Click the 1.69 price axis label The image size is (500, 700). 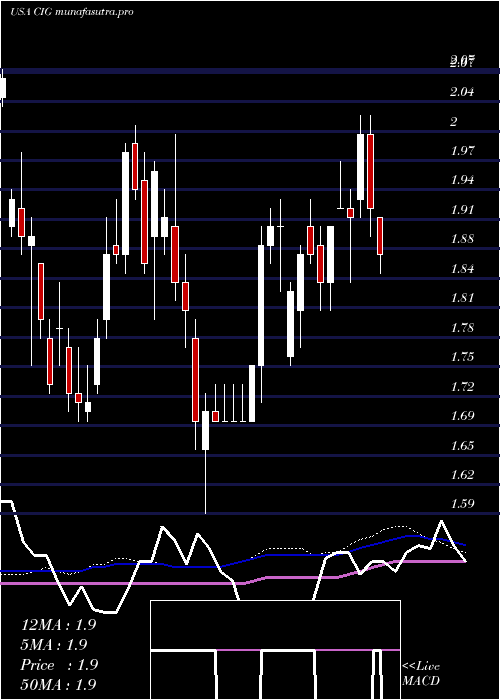(x=462, y=416)
